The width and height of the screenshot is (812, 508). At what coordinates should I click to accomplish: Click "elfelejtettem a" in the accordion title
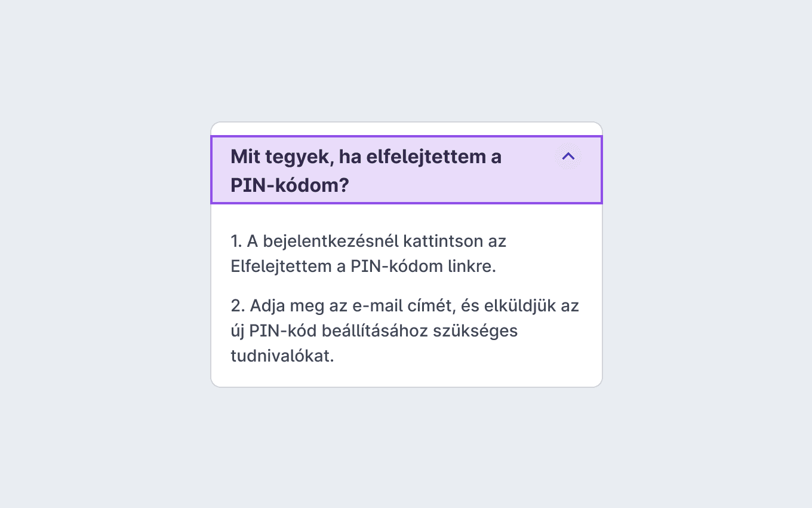coord(433,157)
